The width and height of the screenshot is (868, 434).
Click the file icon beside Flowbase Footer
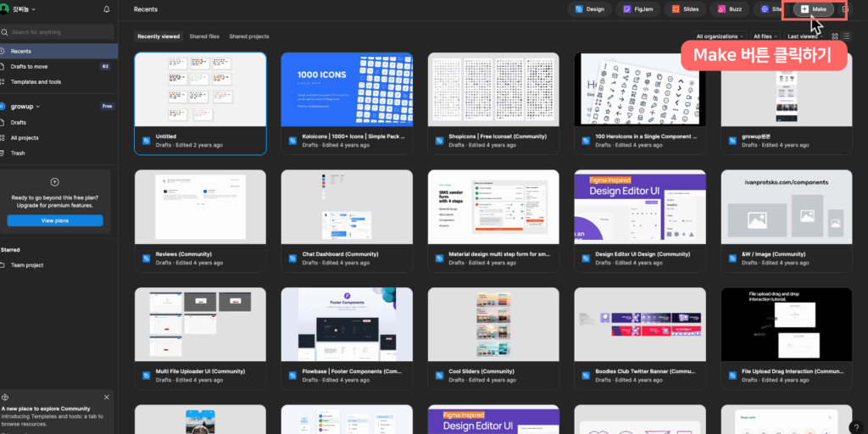[292, 376]
